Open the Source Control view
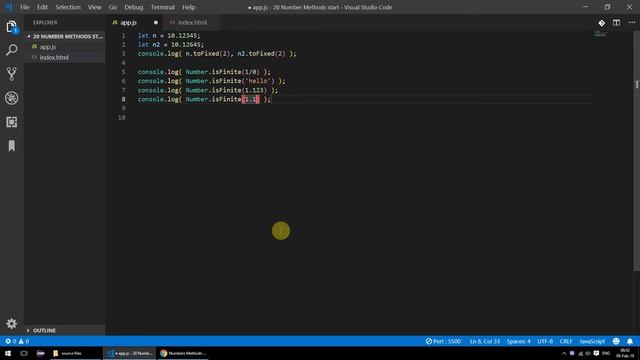The height and width of the screenshot is (360, 640). (11, 74)
